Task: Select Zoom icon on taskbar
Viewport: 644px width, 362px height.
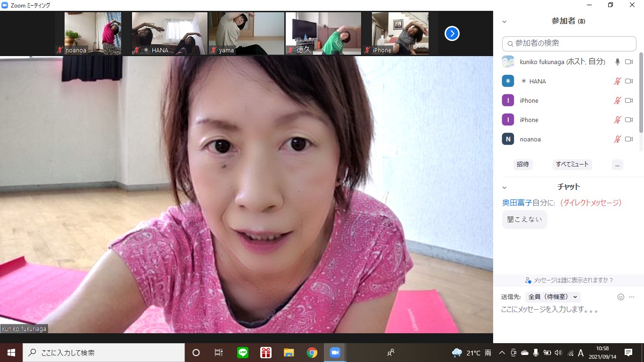Action: (335, 353)
